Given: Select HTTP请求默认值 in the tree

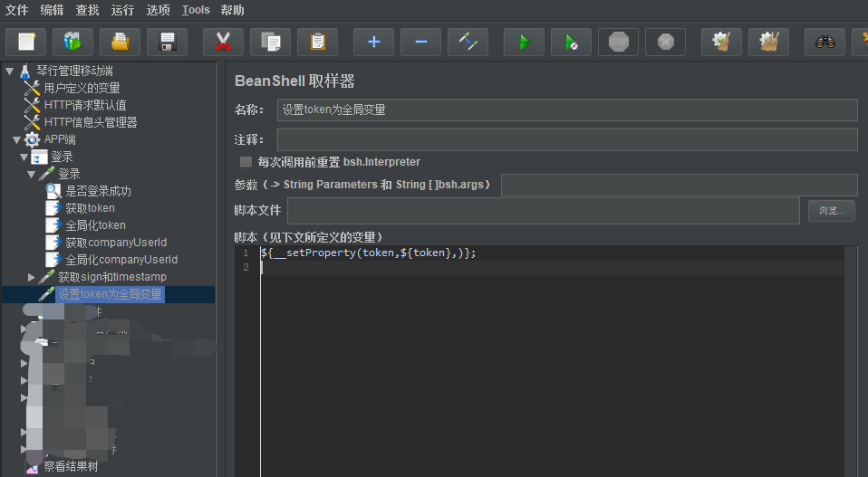Looking at the screenshot, I should (x=85, y=106).
